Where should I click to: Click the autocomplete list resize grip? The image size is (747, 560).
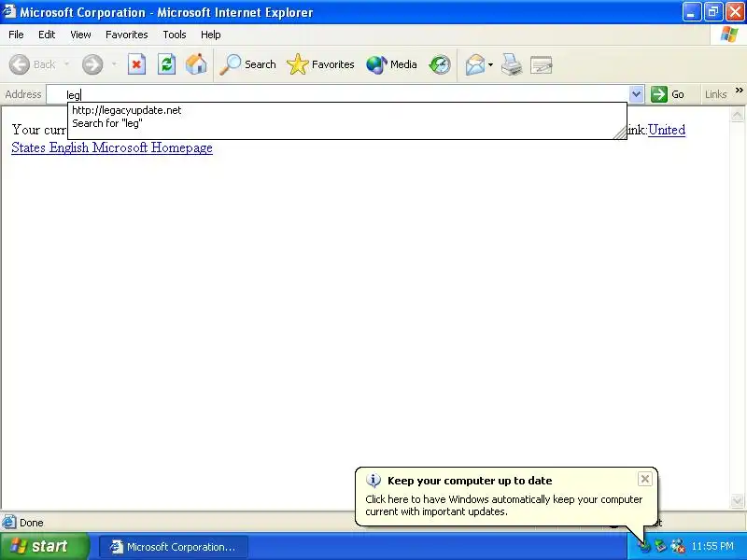[x=620, y=133]
